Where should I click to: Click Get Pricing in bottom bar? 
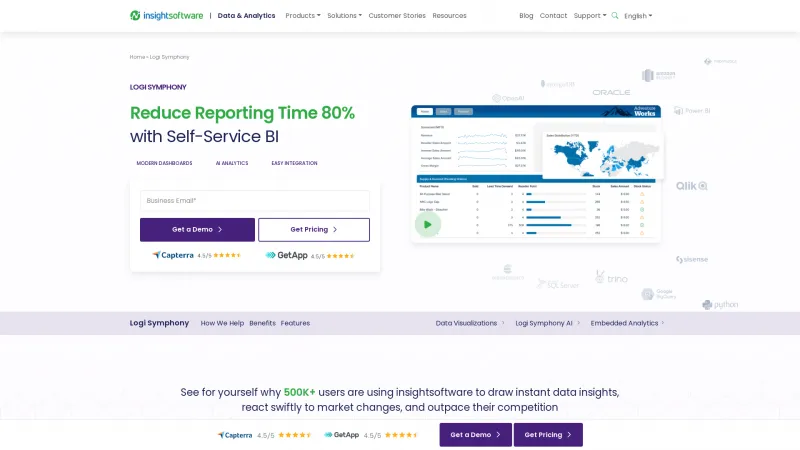[x=548, y=435]
